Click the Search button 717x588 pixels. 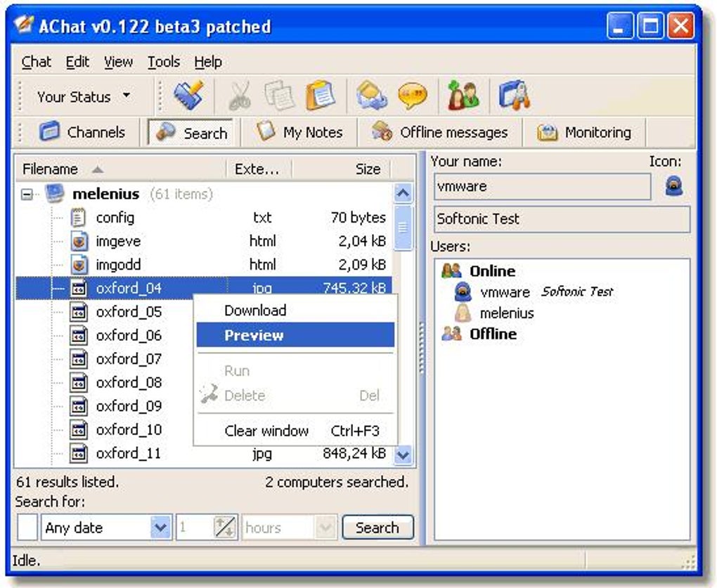point(377,528)
